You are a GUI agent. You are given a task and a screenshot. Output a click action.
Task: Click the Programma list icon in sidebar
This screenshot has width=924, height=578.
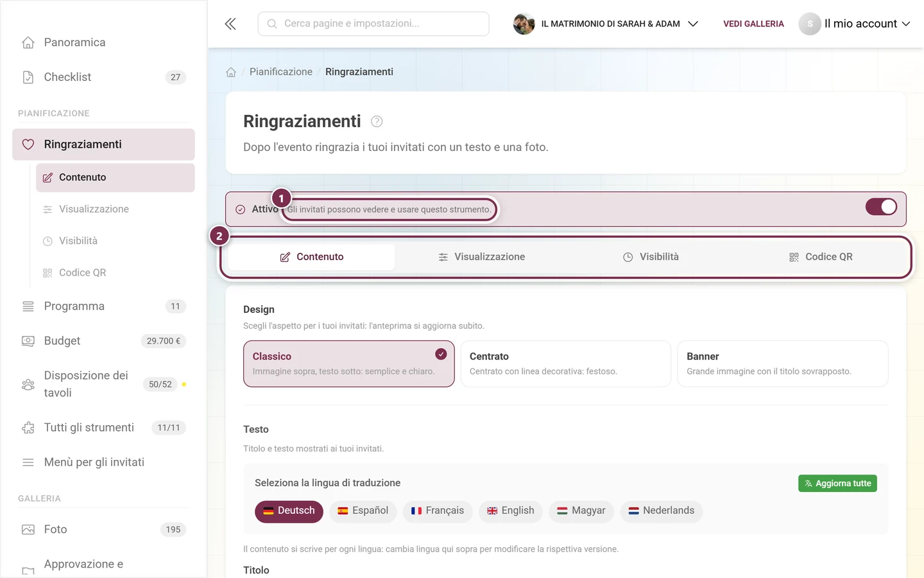[28, 306]
